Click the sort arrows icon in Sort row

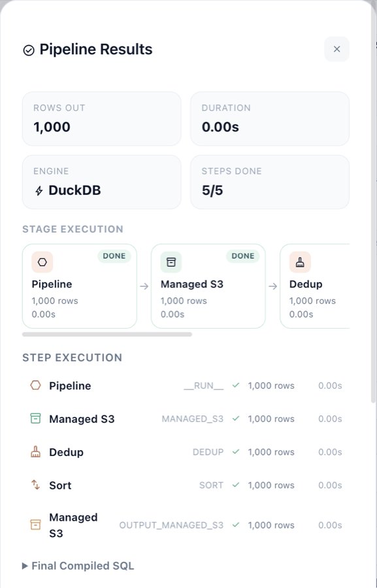36,485
